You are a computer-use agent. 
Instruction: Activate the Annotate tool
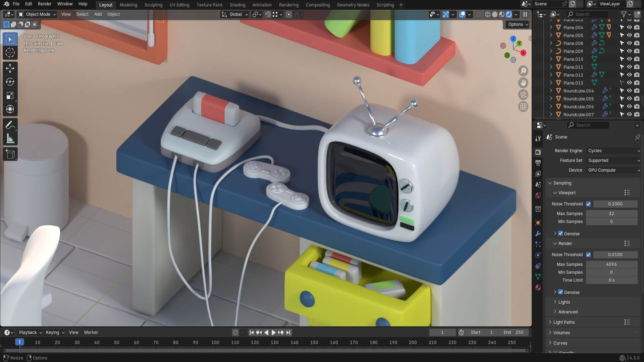click(x=10, y=125)
